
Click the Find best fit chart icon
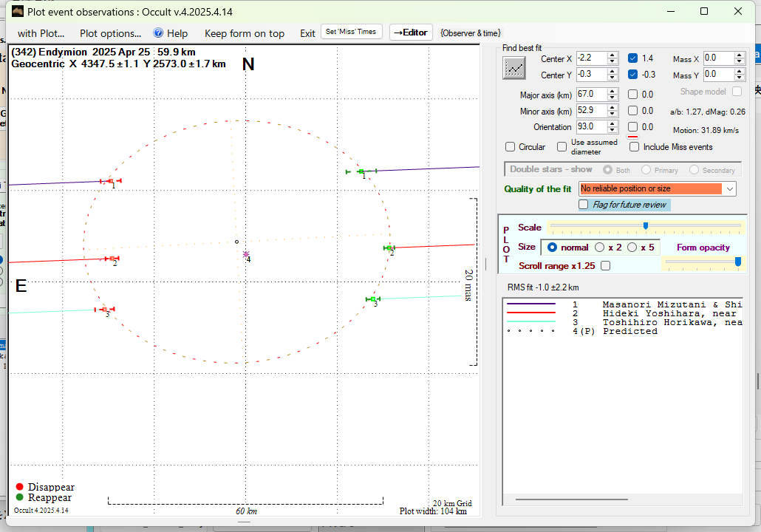513,68
